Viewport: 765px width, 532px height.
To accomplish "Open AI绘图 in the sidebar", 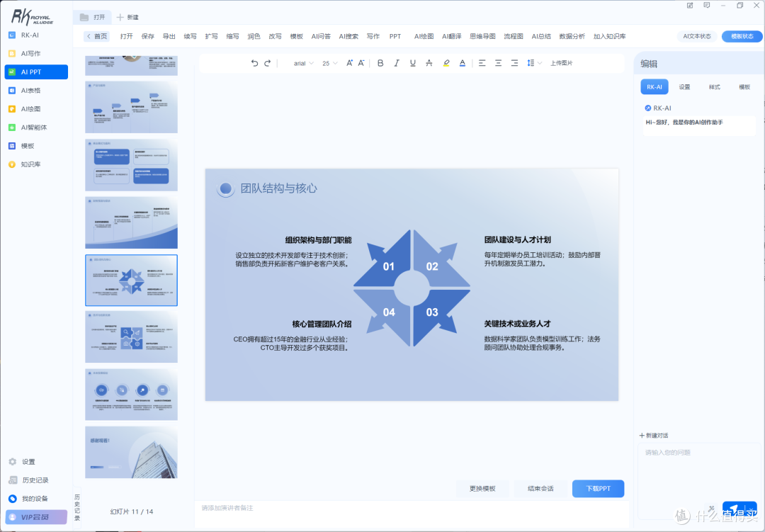I will click(x=36, y=109).
